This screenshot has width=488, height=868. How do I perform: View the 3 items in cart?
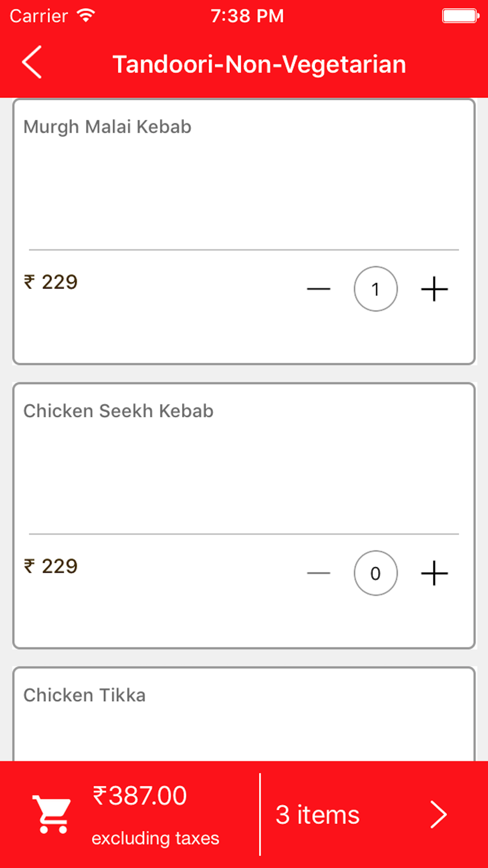(x=318, y=815)
